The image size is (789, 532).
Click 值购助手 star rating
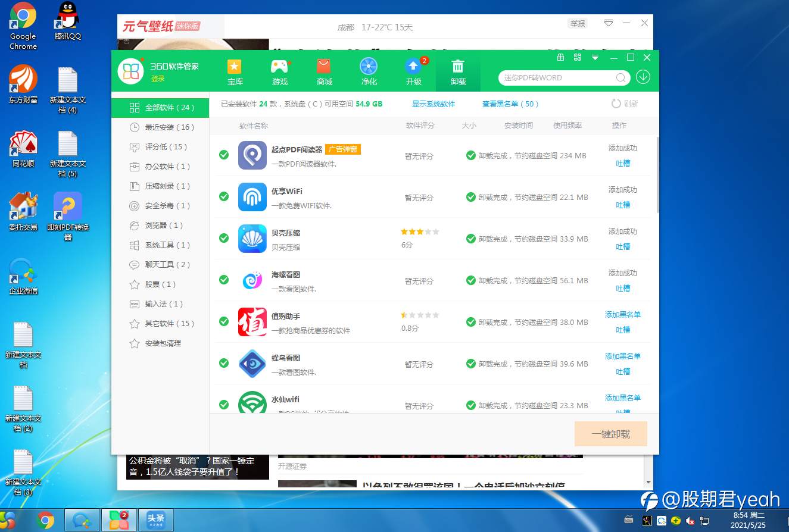[420, 315]
